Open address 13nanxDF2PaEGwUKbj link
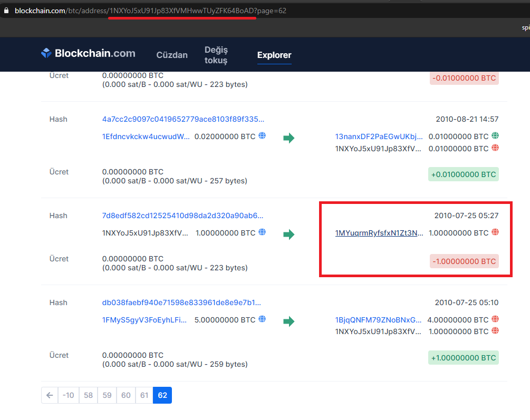 pos(379,136)
